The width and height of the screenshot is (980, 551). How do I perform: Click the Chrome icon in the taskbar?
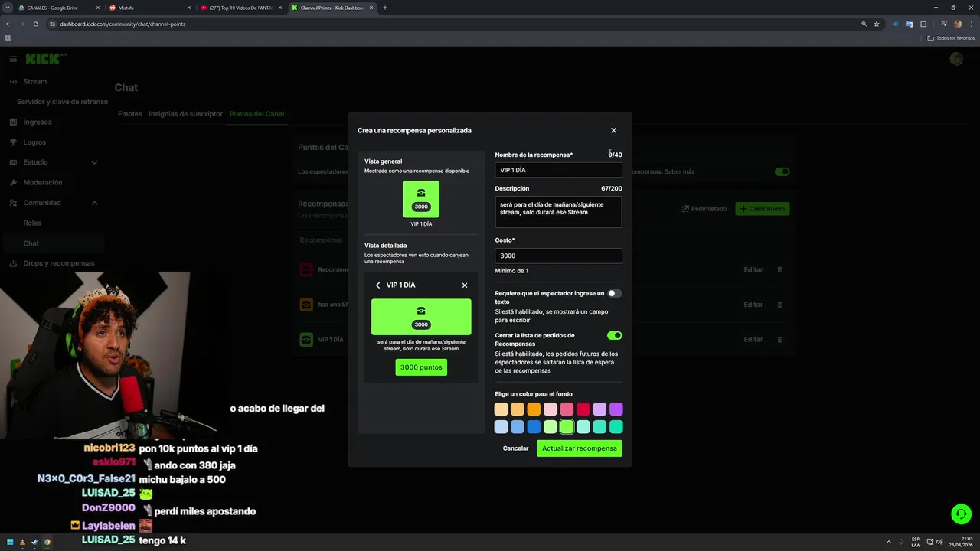(x=47, y=542)
